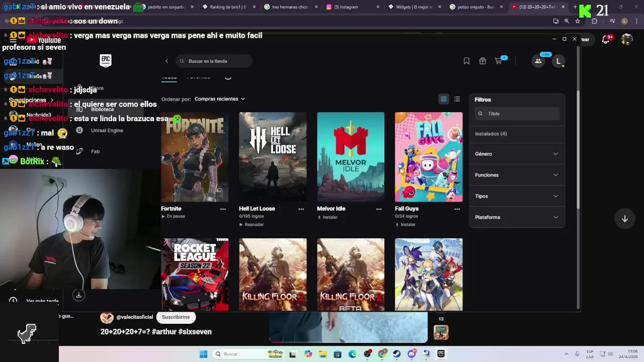Open the Epic Games taskbar icon
This screenshot has width=644, height=362.
click(x=441, y=354)
